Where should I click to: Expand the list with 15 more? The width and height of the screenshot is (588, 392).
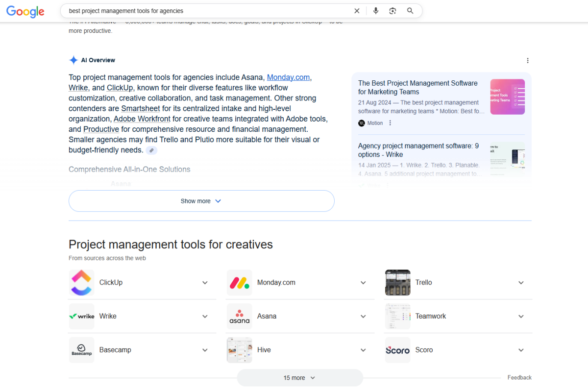click(300, 378)
